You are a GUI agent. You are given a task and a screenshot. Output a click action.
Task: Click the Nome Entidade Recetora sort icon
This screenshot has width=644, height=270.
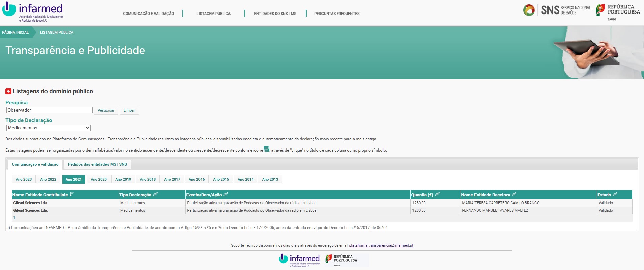pos(514,194)
